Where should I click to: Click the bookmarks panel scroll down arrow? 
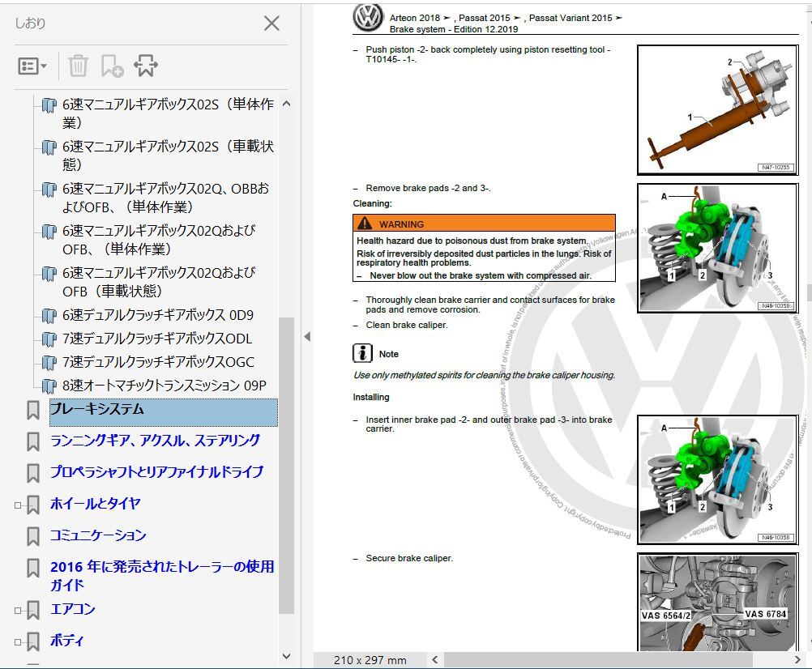pyautogui.click(x=286, y=656)
